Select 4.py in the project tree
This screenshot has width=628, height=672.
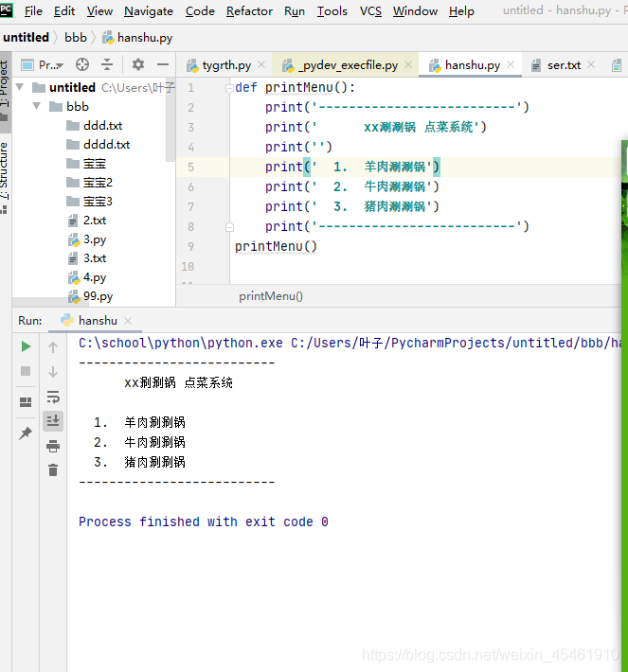87,277
